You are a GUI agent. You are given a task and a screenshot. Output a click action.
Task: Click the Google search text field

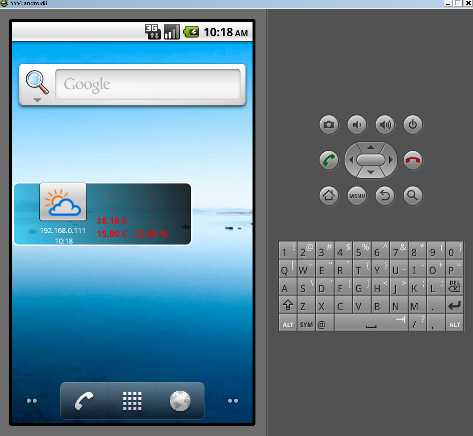coord(148,84)
